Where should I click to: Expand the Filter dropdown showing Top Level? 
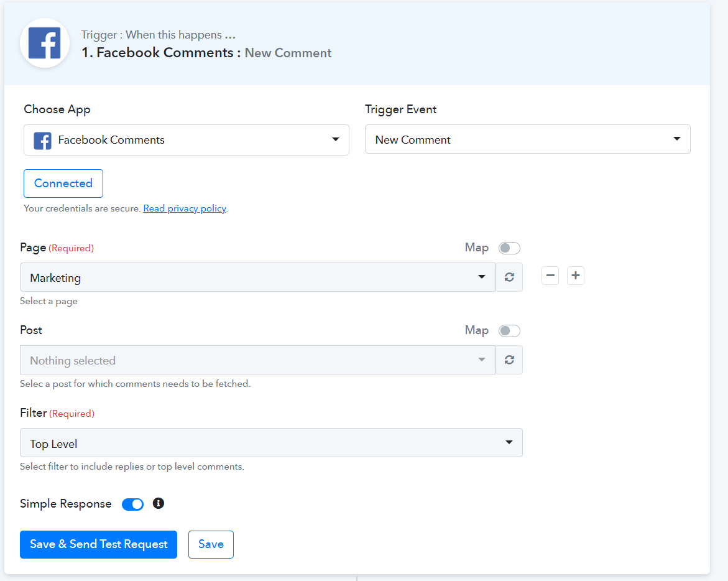(271, 443)
